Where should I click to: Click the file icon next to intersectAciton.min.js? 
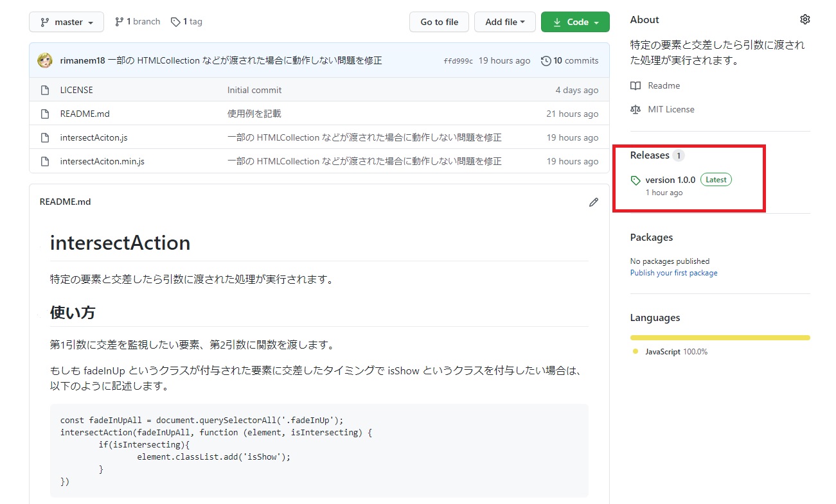[45, 162]
